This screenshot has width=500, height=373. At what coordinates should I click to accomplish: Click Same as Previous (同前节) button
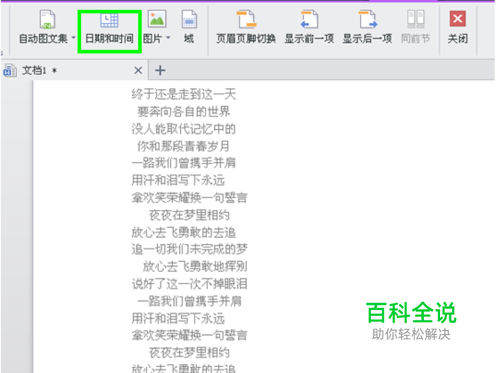(x=416, y=28)
